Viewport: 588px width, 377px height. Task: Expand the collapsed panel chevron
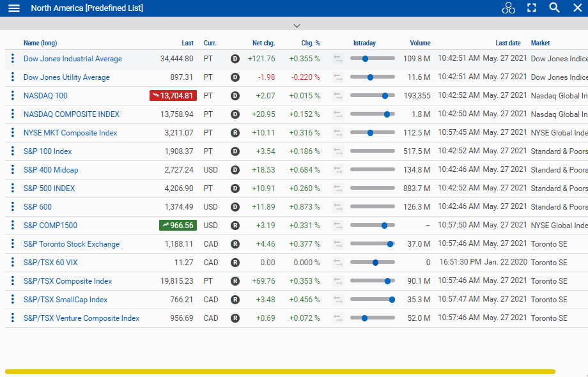pos(297,26)
